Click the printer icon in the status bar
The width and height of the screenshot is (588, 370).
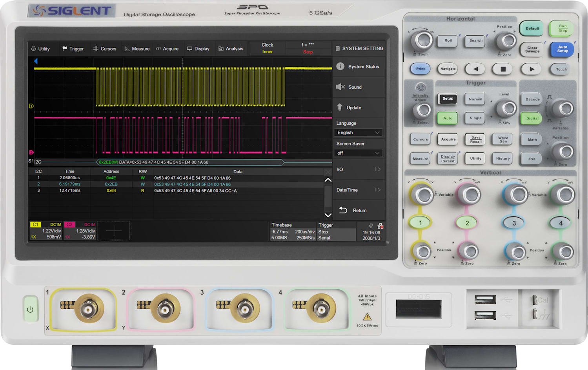pyautogui.click(x=380, y=226)
